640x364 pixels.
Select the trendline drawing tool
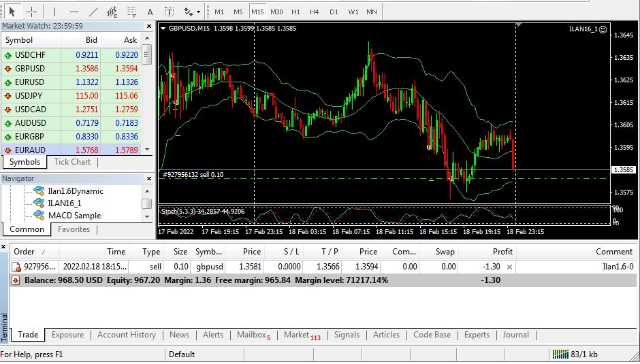click(x=93, y=12)
